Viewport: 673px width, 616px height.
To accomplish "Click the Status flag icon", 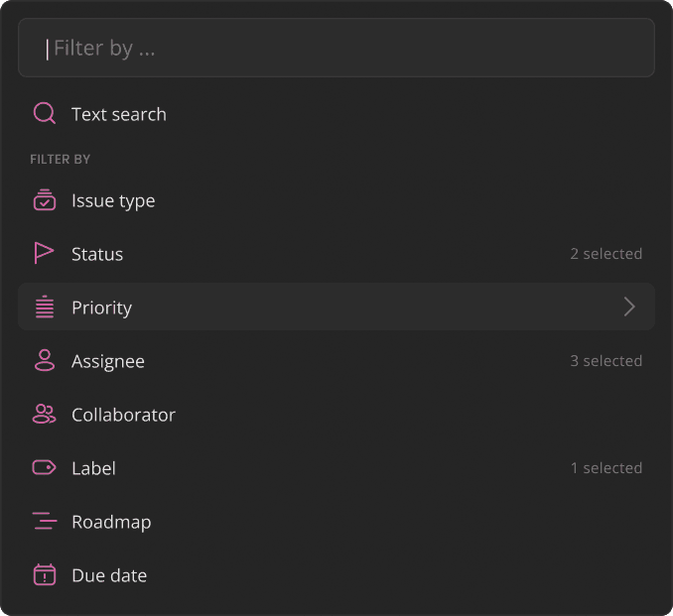I will pyautogui.click(x=45, y=254).
